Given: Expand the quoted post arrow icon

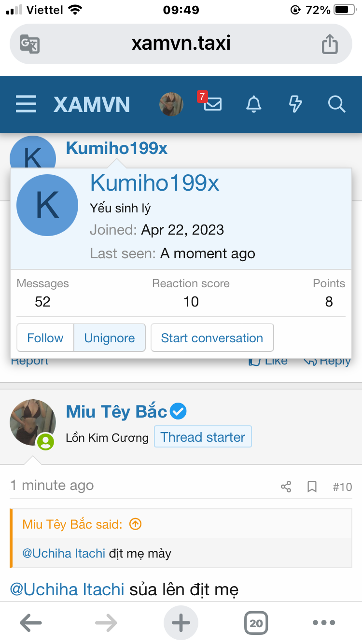Looking at the screenshot, I should tap(136, 524).
